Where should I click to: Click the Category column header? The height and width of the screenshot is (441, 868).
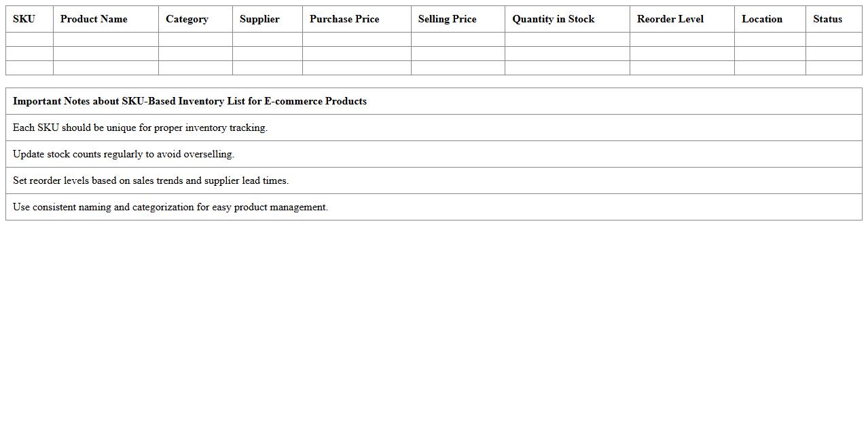pyautogui.click(x=187, y=19)
